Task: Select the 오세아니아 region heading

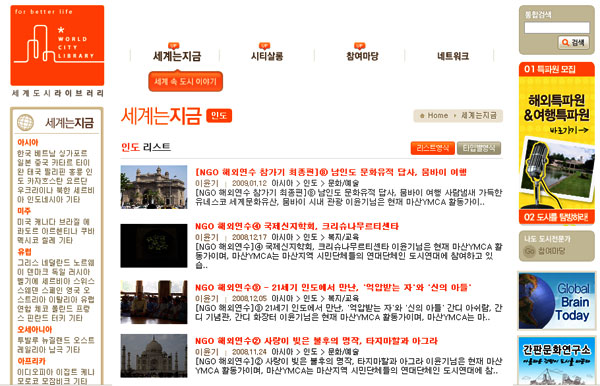Action: pyautogui.click(x=34, y=329)
